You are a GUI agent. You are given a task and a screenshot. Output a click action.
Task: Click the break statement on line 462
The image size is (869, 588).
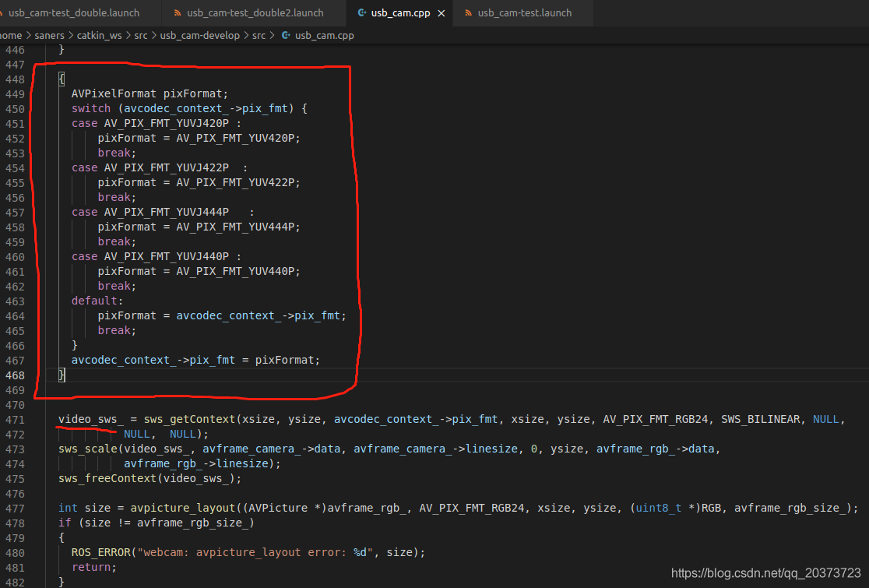[114, 286]
